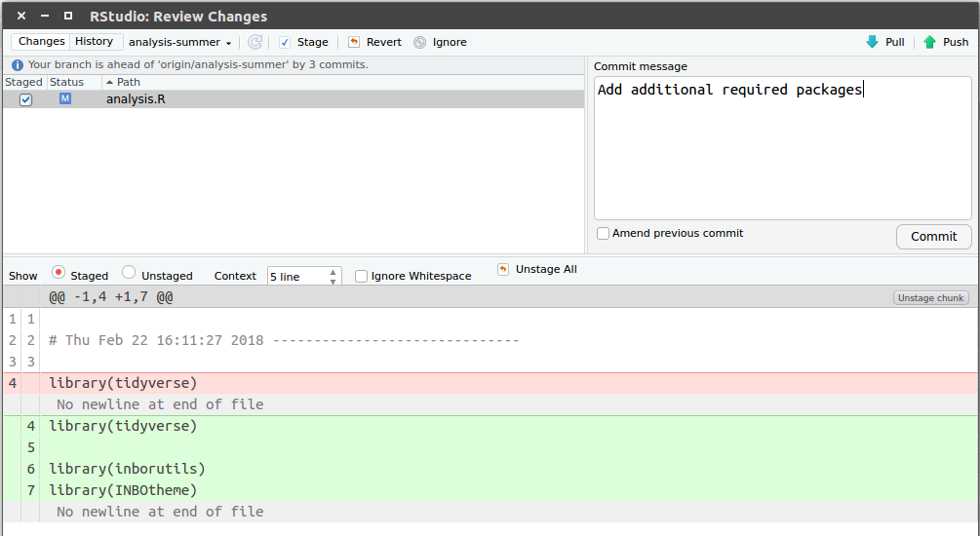The image size is (980, 536).
Task: Click the Revert changes icon
Action: pyautogui.click(x=354, y=42)
